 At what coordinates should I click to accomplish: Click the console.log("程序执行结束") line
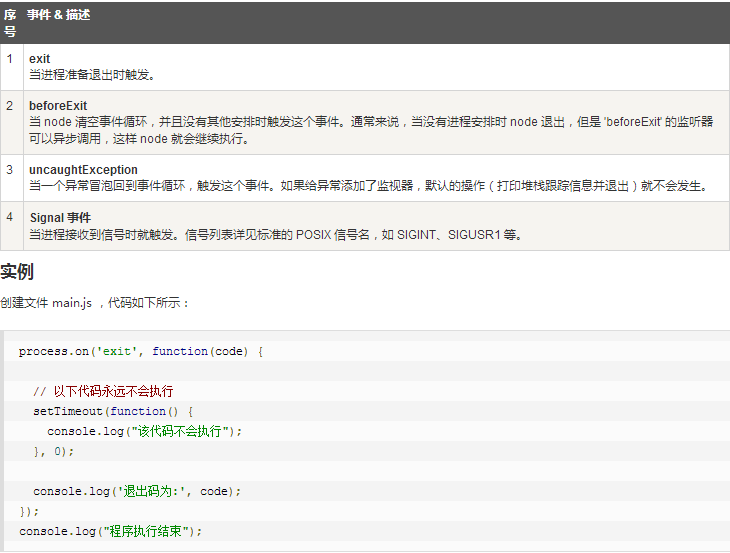point(110,532)
